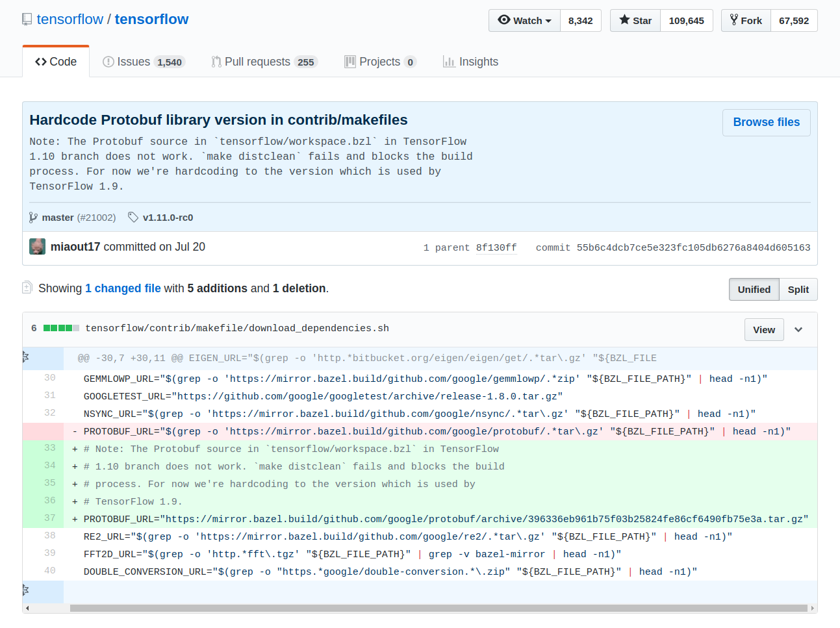Expand the download_dependencies.sh diff header
840x628 pixels.
click(236, 328)
